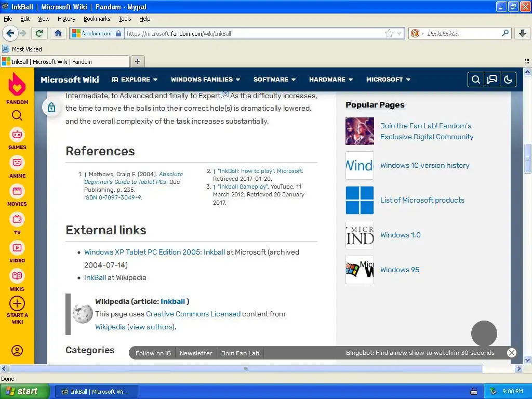Open the View menu
The height and width of the screenshot is (399, 532).
tap(44, 19)
